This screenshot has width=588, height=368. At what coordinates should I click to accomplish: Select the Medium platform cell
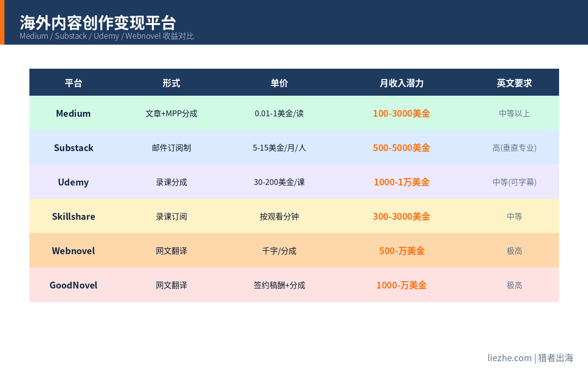(73, 113)
